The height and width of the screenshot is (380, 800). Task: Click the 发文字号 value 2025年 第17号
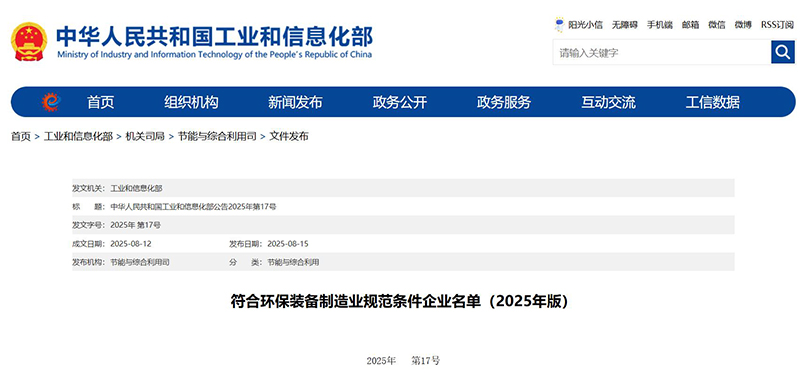(x=135, y=225)
